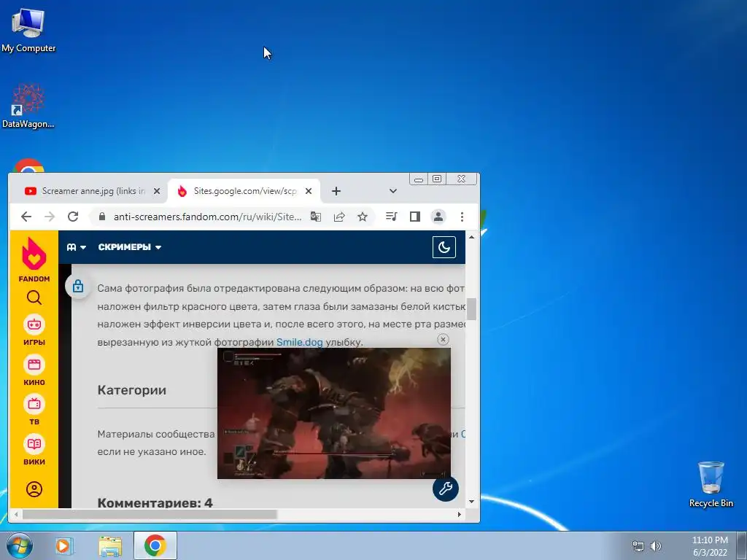Open the Fandom user account icon
This screenshot has width=747, height=560.
click(34, 489)
